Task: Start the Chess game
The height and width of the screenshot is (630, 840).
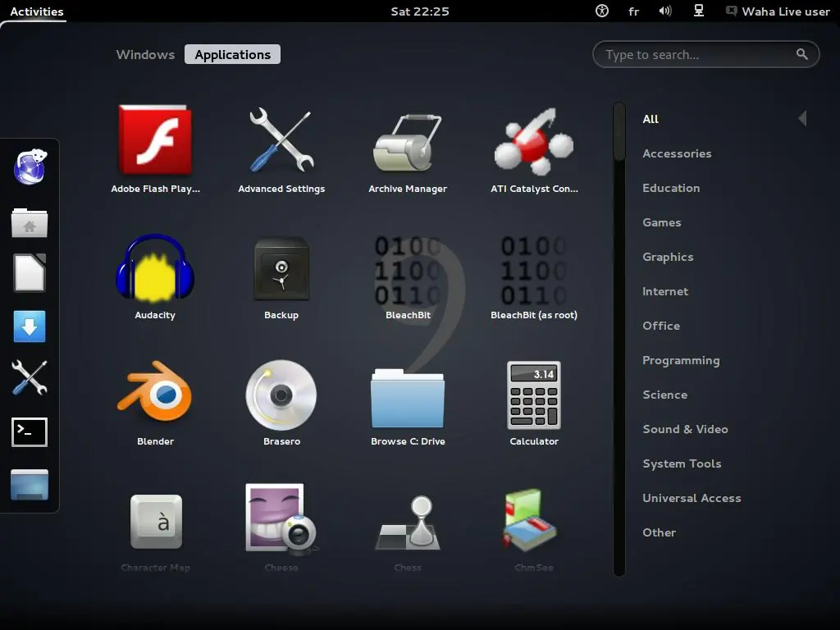Action: [408, 529]
